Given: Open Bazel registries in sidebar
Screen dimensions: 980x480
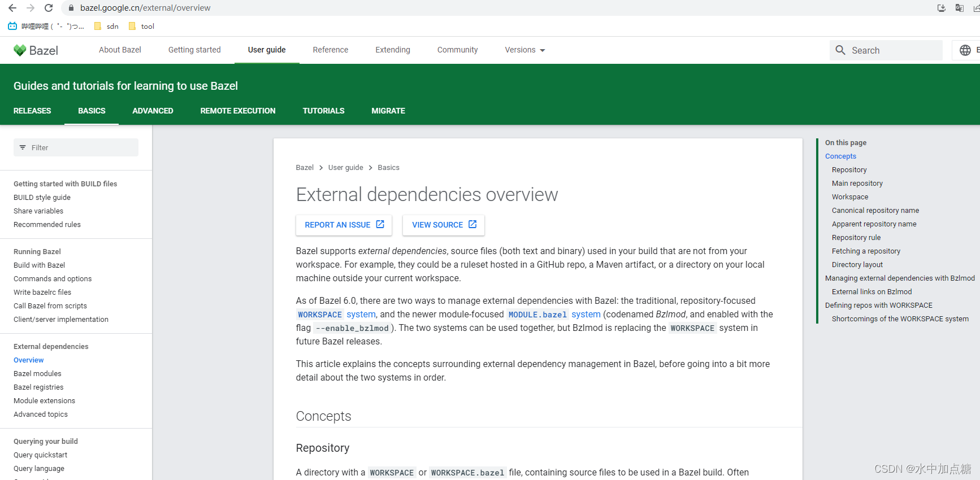Looking at the screenshot, I should pyautogui.click(x=38, y=387).
